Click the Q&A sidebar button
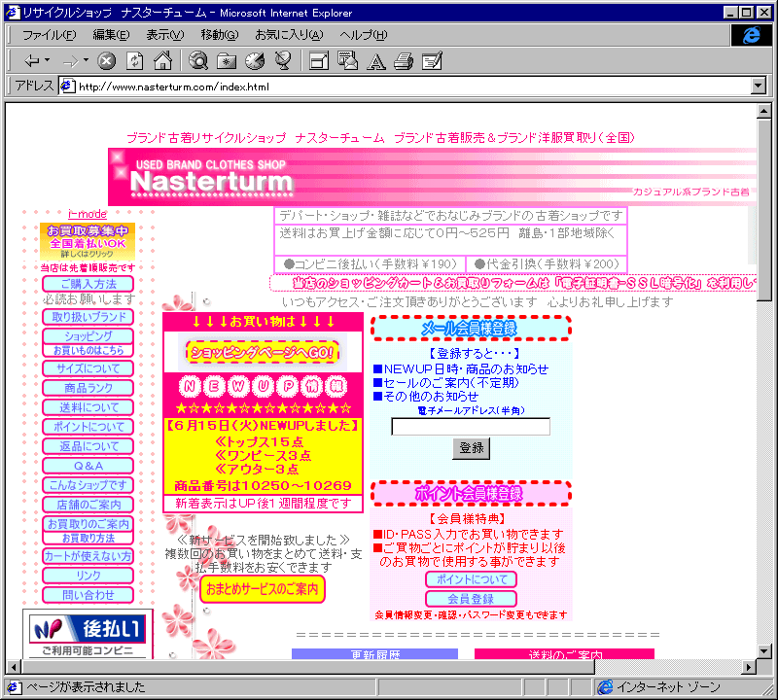 (x=88, y=466)
